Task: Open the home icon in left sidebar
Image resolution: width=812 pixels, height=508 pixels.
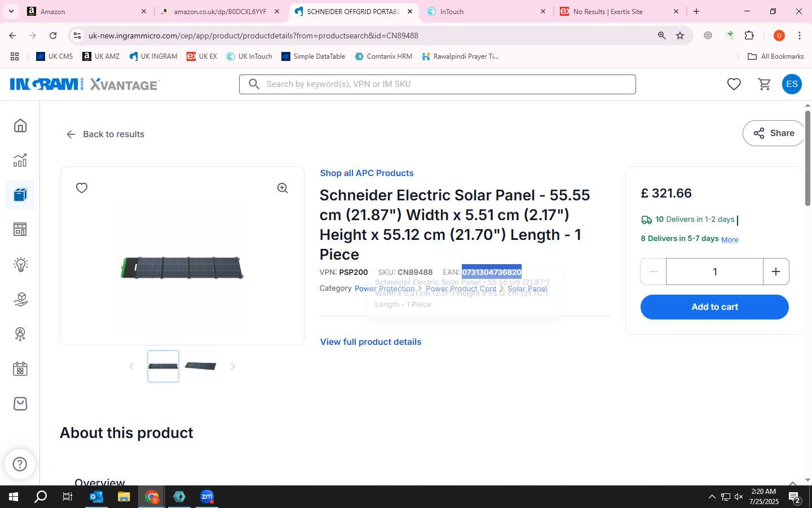Action: [x=20, y=125]
